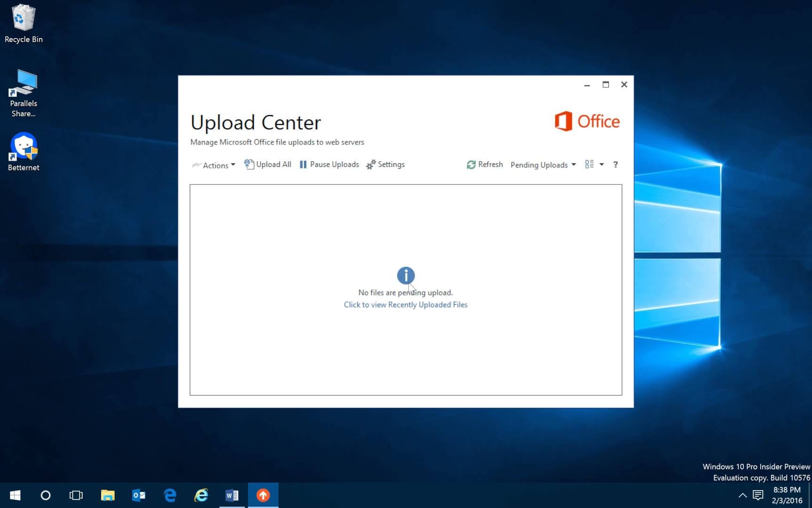Open view options dropdown arrow

click(x=601, y=165)
